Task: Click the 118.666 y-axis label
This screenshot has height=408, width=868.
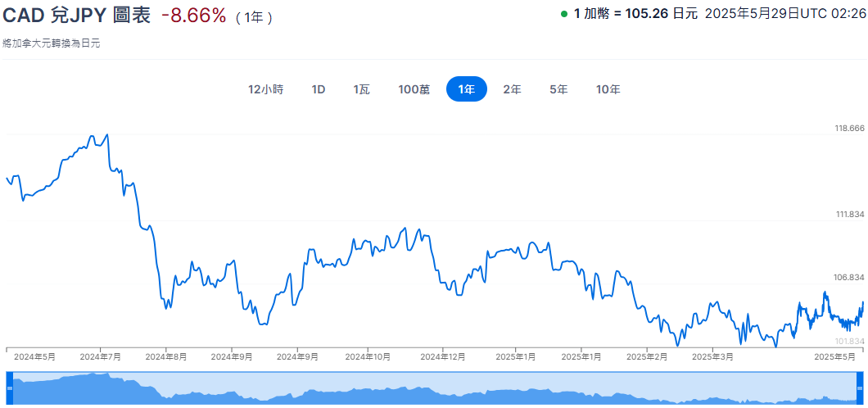Action: point(849,129)
